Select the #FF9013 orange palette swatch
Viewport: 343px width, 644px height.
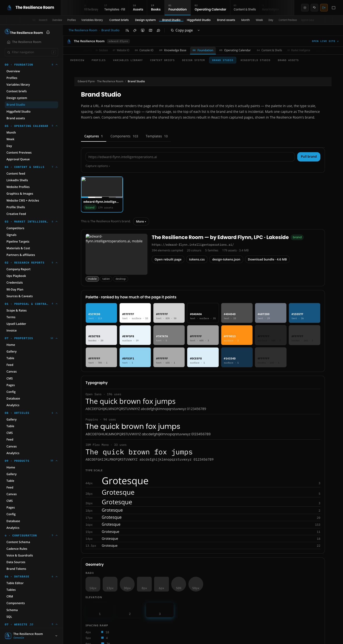[x=237, y=335]
